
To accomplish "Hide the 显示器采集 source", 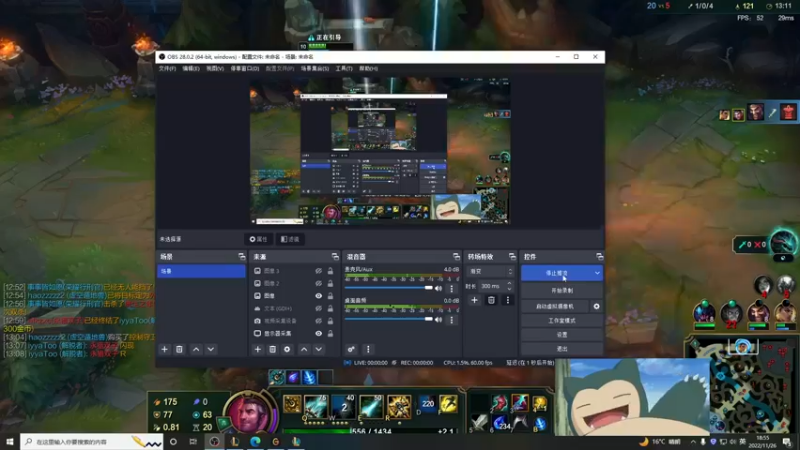I will point(318,333).
